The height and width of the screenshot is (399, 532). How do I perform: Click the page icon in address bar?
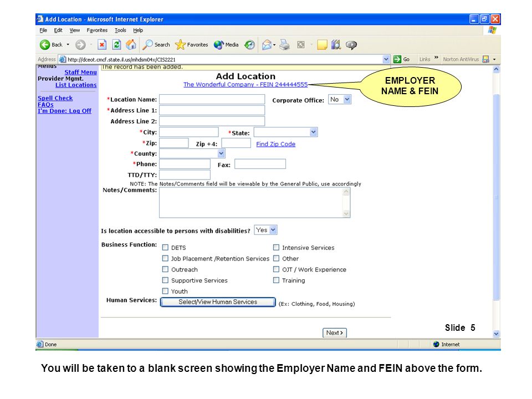click(x=63, y=59)
